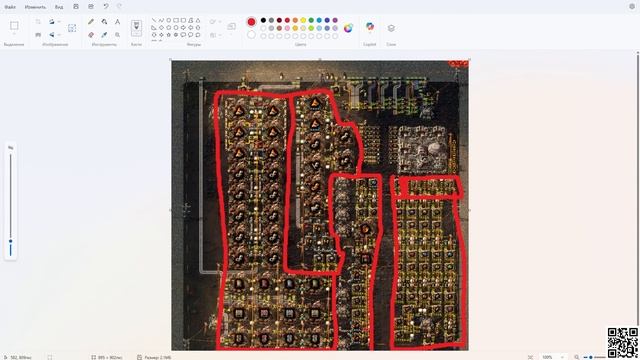The height and width of the screenshot is (360, 640).
Task: Pick the green color swatch
Action: (311, 20)
